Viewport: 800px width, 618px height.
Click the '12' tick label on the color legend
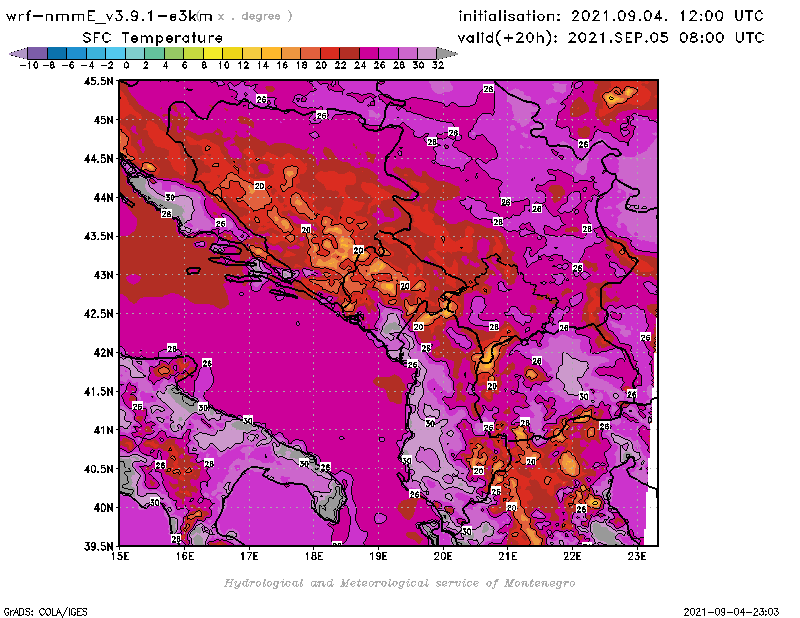[243, 65]
